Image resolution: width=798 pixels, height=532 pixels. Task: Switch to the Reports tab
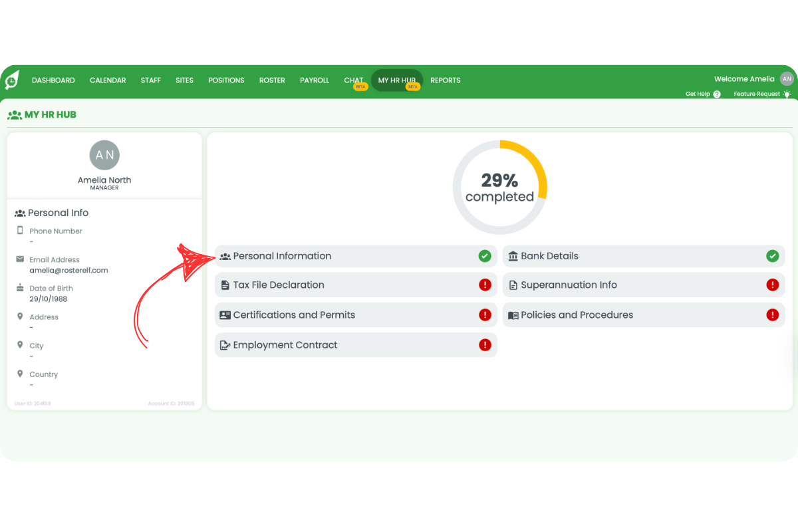[445, 80]
